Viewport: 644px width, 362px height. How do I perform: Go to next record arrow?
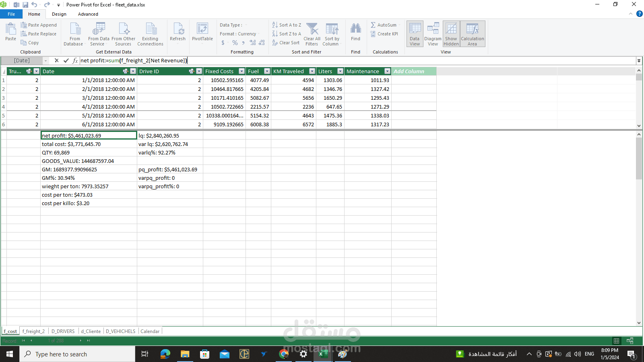80,341
